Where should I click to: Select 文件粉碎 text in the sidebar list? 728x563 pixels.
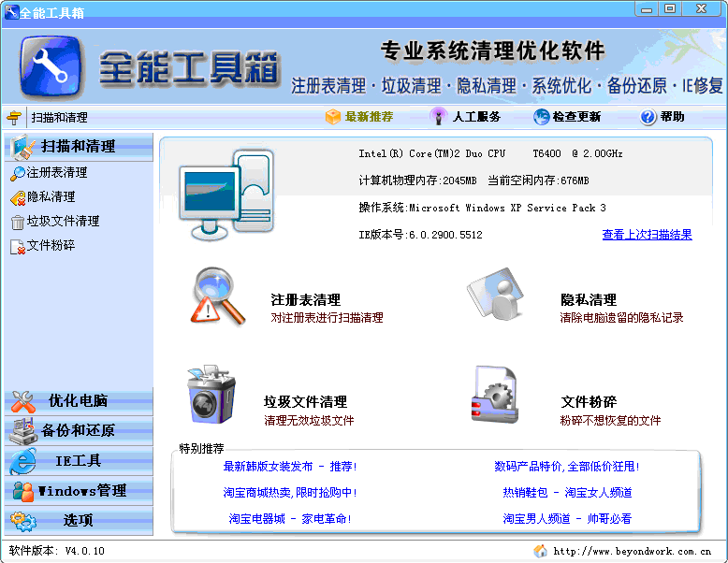coord(51,245)
